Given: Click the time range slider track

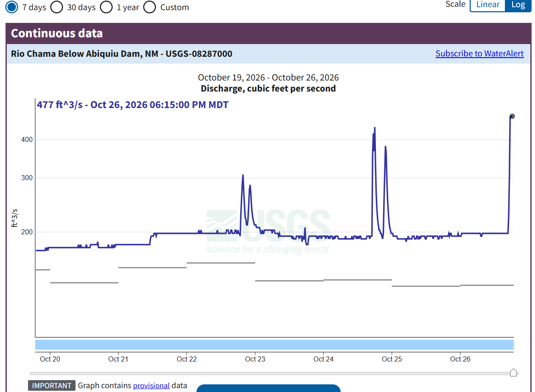Looking at the screenshot, I should (x=274, y=373).
